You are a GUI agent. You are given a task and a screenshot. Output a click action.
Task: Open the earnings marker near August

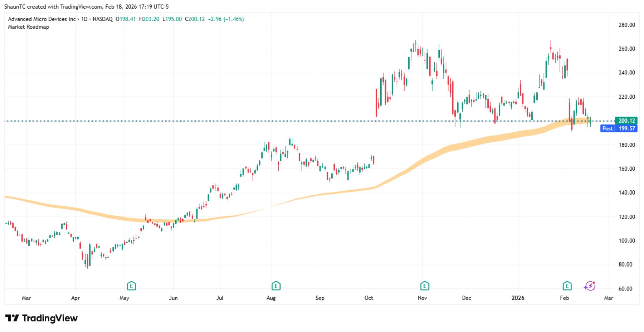click(276, 286)
